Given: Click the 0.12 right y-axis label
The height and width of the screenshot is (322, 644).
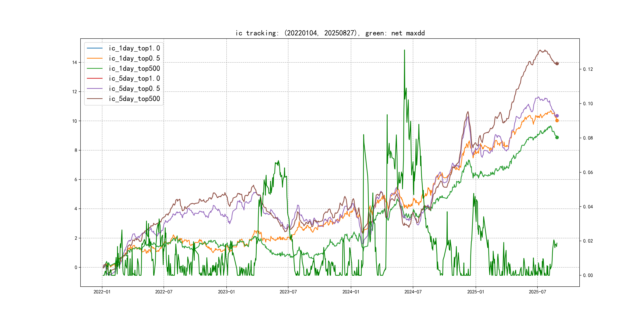Looking at the screenshot, I should [588, 69].
